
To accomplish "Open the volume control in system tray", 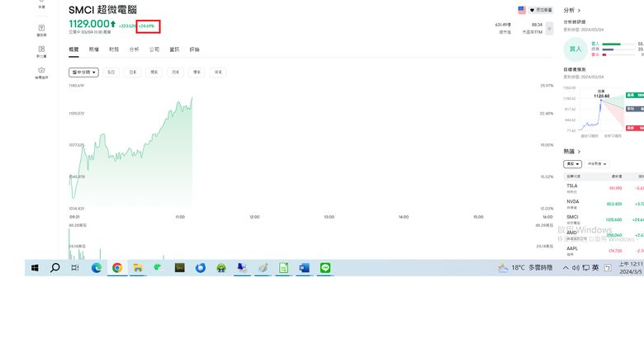I will 575,268.
